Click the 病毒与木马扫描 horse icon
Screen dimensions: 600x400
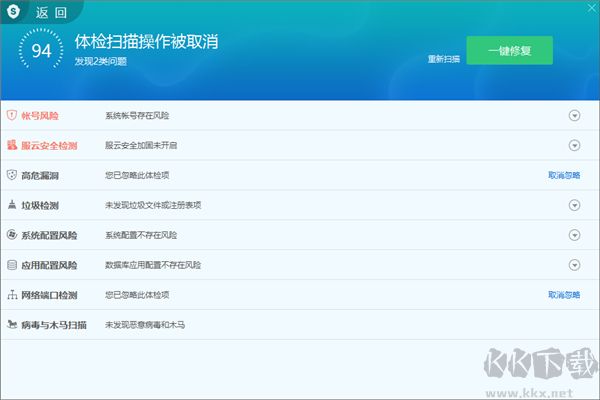12,325
